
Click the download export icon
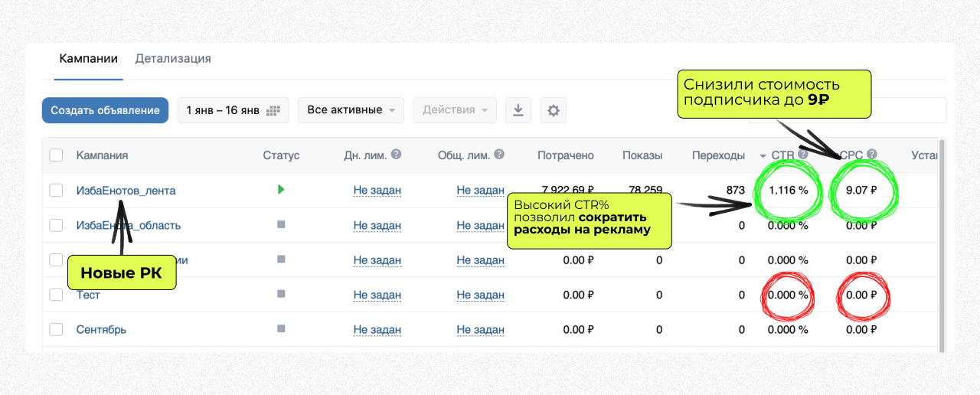(x=518, y=110)
